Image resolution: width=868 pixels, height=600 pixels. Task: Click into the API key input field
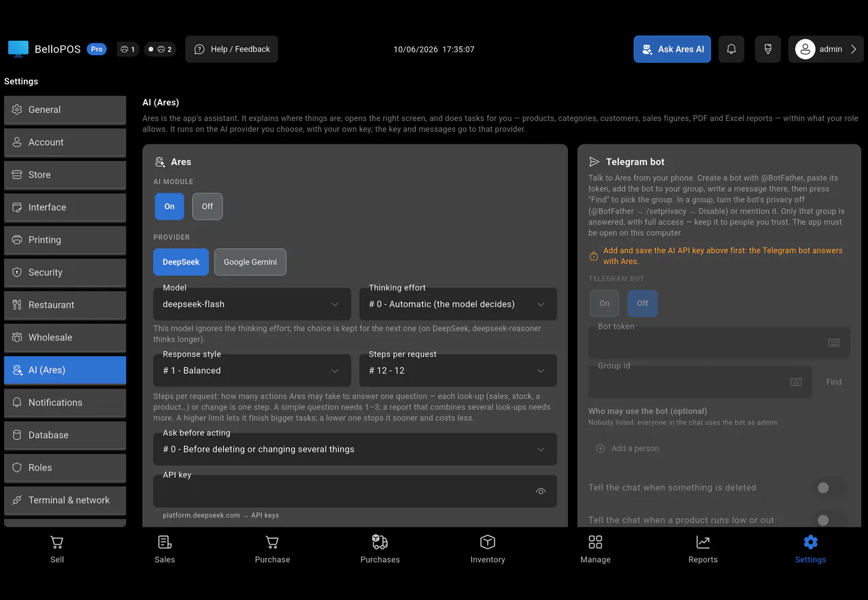pos(344,491)
